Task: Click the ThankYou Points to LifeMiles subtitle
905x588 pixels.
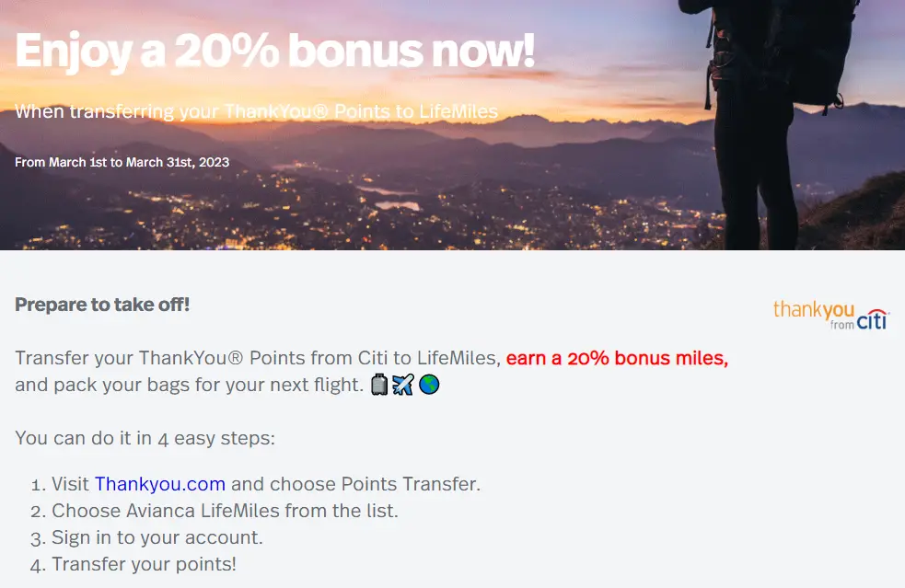Action: point(256,110)
